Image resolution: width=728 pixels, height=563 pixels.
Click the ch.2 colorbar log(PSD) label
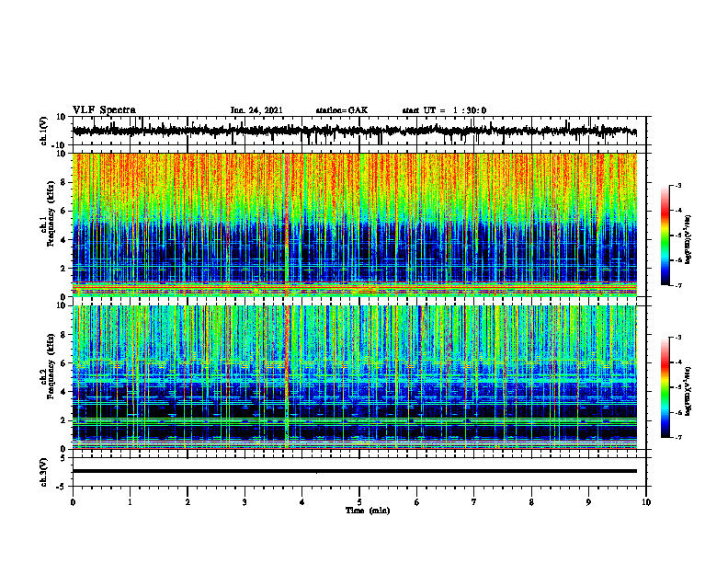pyautogui.click(x=688, y=391)
